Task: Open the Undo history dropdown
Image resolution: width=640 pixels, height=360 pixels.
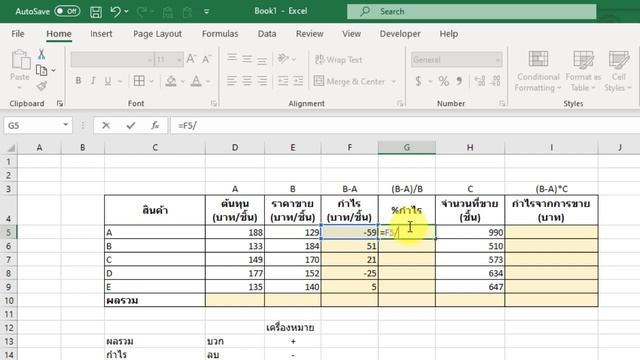Action: click(x=126, y=11)
